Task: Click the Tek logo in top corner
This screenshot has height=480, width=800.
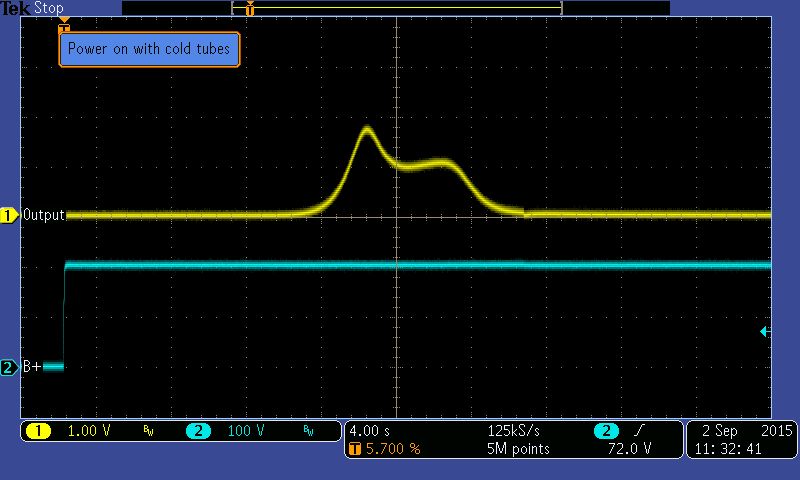Action: (x=15, y=8)
